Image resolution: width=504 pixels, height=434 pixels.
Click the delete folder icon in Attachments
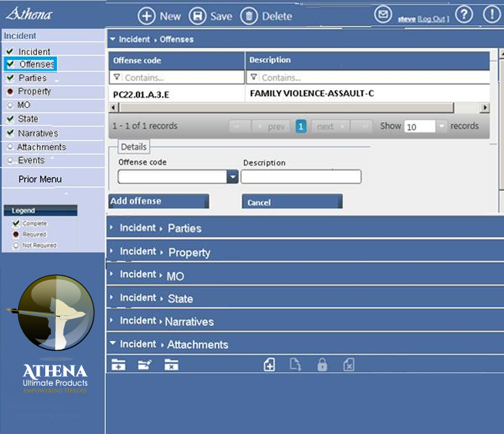(x=171, y=365)
